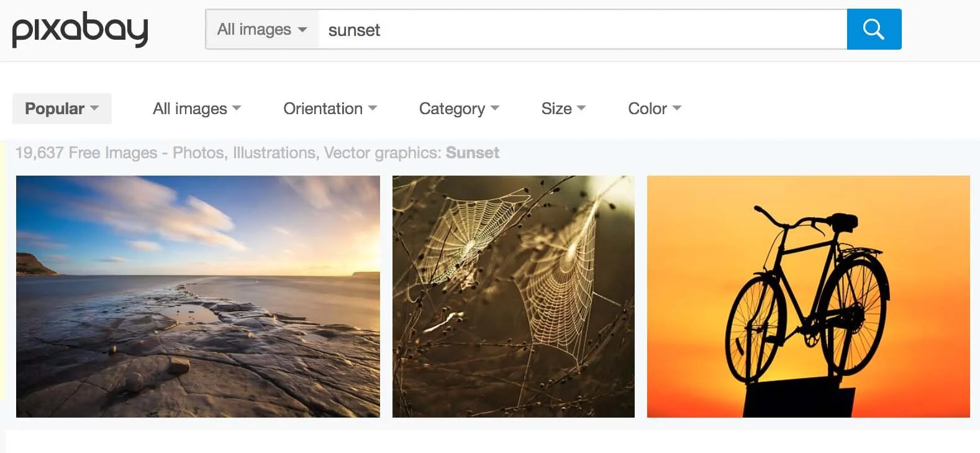The width and height of the screenshot is (980, 453).
Task: Open the Size filter menu
Action: [x=564, y=109]
